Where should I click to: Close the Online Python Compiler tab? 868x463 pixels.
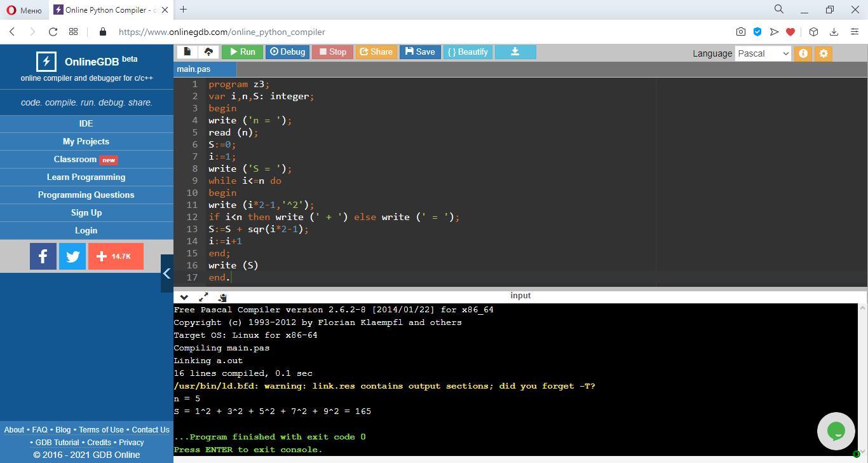pos(165,10)
